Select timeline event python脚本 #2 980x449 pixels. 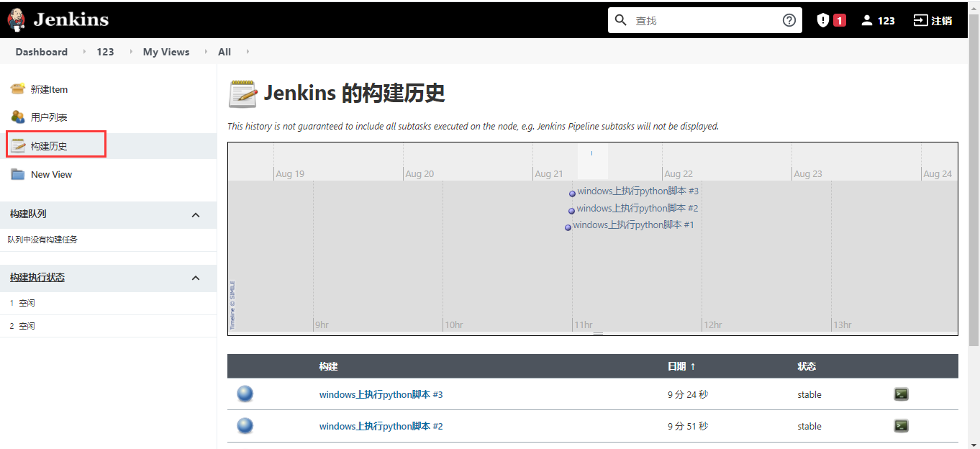coord(638,209)
